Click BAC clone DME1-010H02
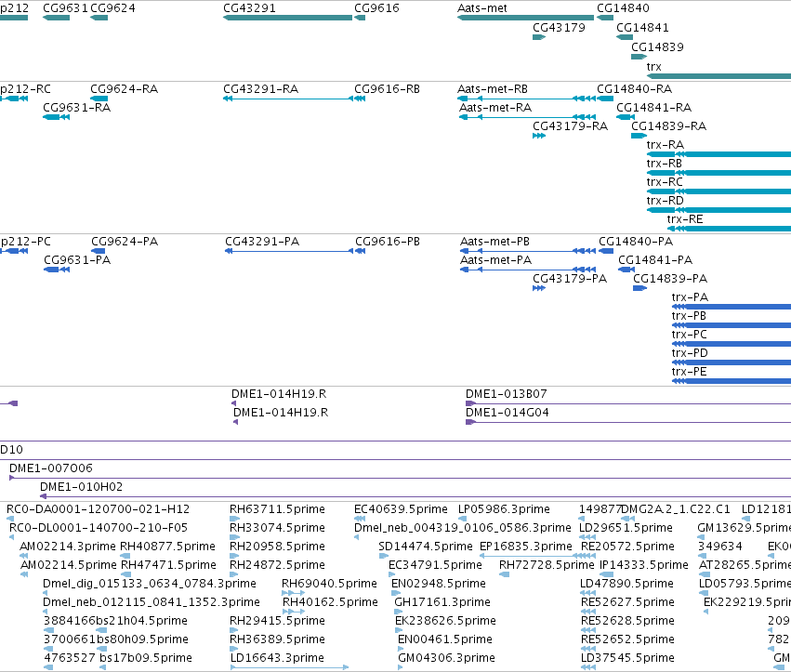 81,487
